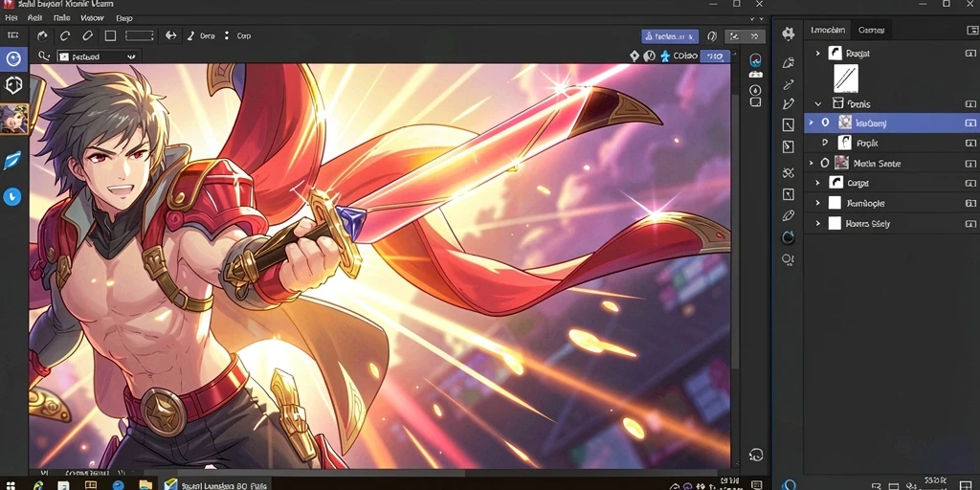This screenshot has height=490, width=980.
Task: Toggle the lock box on the bottom layer row
Action: [x=970, y=223]
